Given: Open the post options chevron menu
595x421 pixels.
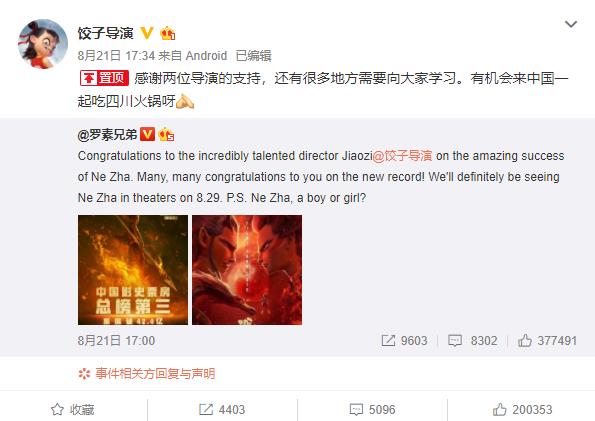Looking at the screenshot, I should [x=571, y=24].
